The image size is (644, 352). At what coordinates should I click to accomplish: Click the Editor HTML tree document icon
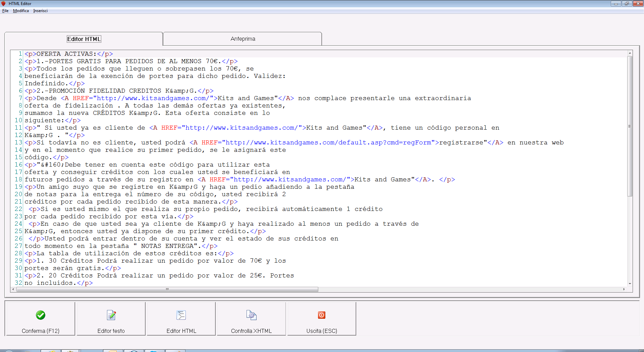(x=181, y=315)
